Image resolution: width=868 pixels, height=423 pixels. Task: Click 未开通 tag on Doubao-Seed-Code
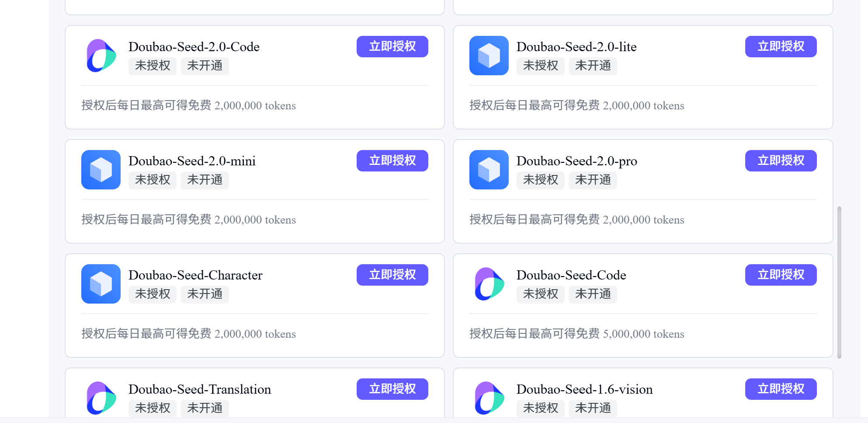click(x=593, y=294)
